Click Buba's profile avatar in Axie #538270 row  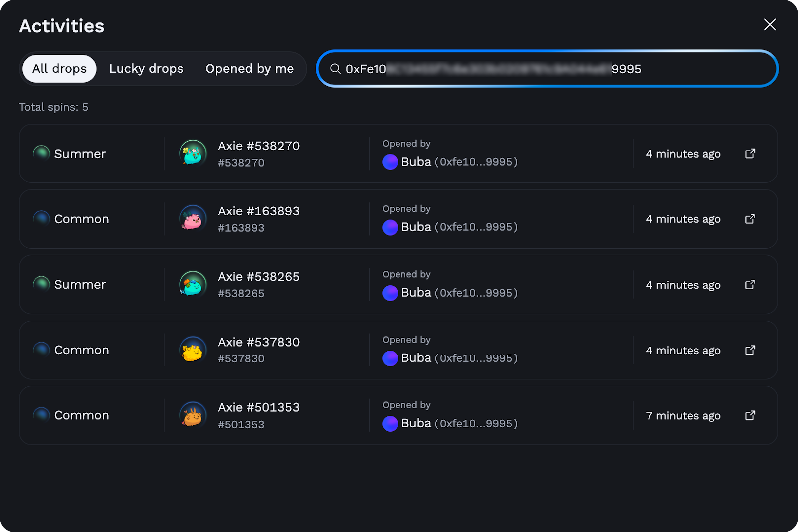pyautogui.click(x=390, y=162)
